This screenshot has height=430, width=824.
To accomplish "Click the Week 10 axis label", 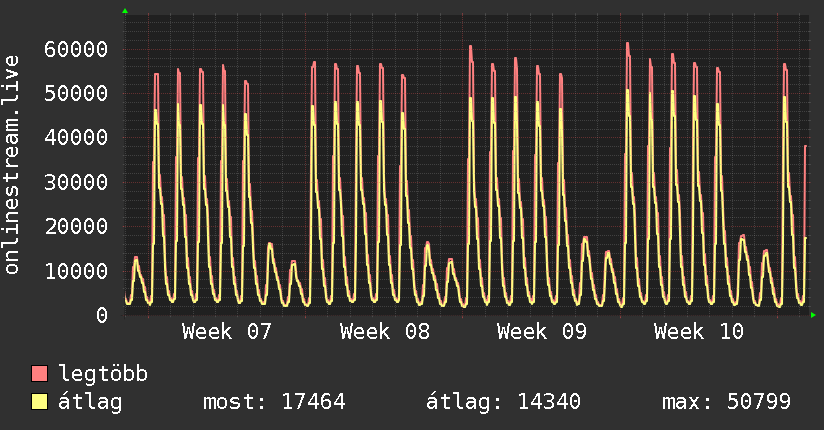I will coord(699,332).
